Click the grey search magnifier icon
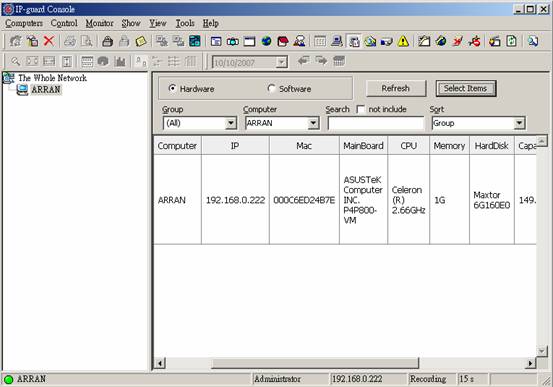Image resolution: width=553 pixels, height=387 pixels. coord(16,61)
